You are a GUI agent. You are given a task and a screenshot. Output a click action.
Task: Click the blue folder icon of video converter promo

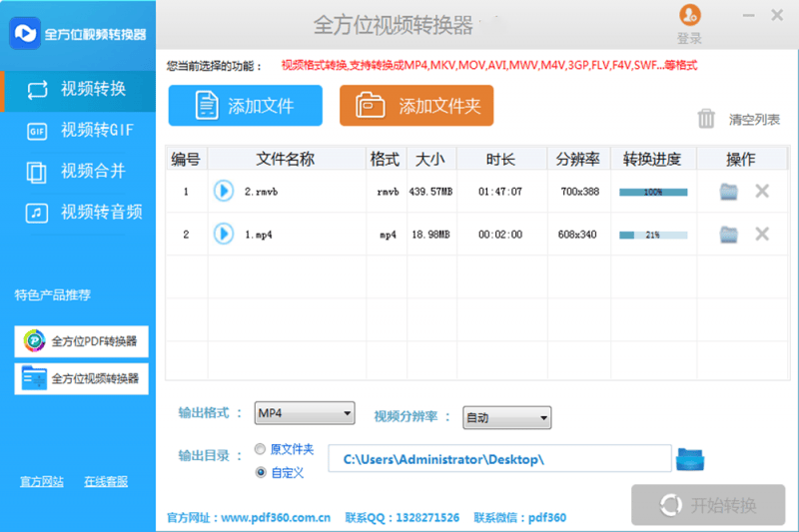[x=34, y=378]
